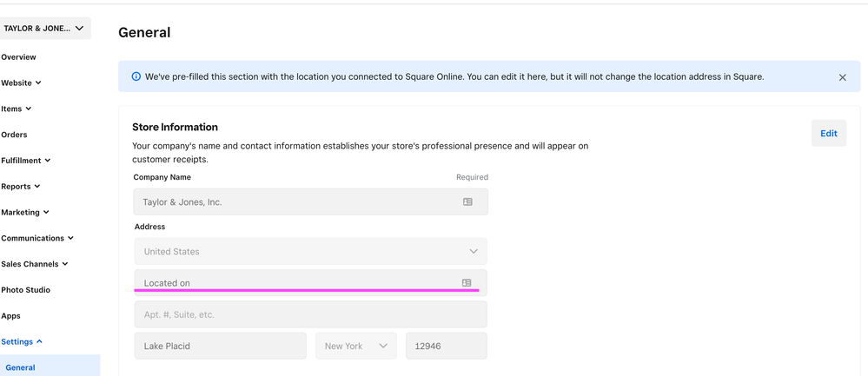
Task: Open Orders from the sidebar
Action: (x=15, y=135)
